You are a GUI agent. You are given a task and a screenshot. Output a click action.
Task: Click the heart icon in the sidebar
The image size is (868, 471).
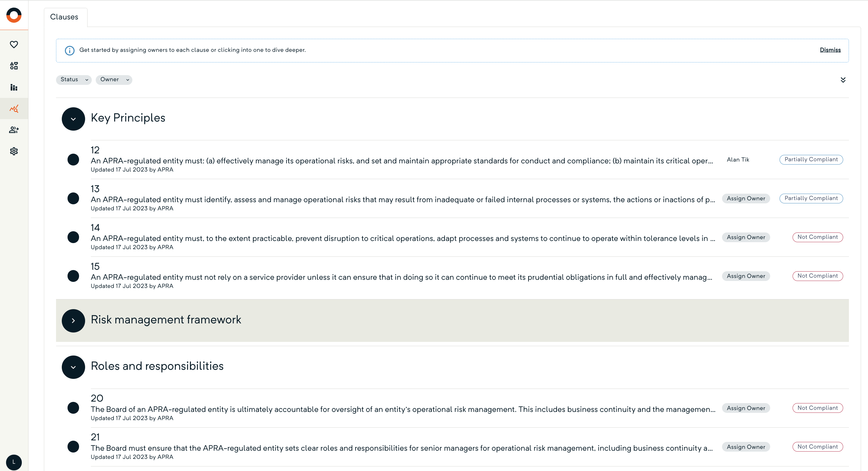pos(14,45)
